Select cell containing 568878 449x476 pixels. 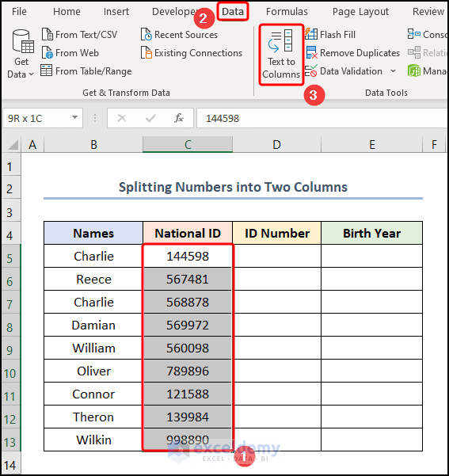pos(188,302)
